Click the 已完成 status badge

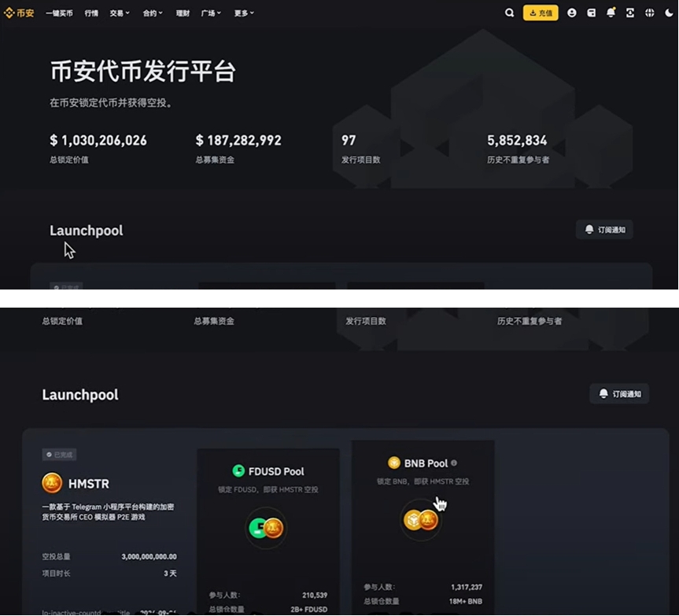pos(59,455)
